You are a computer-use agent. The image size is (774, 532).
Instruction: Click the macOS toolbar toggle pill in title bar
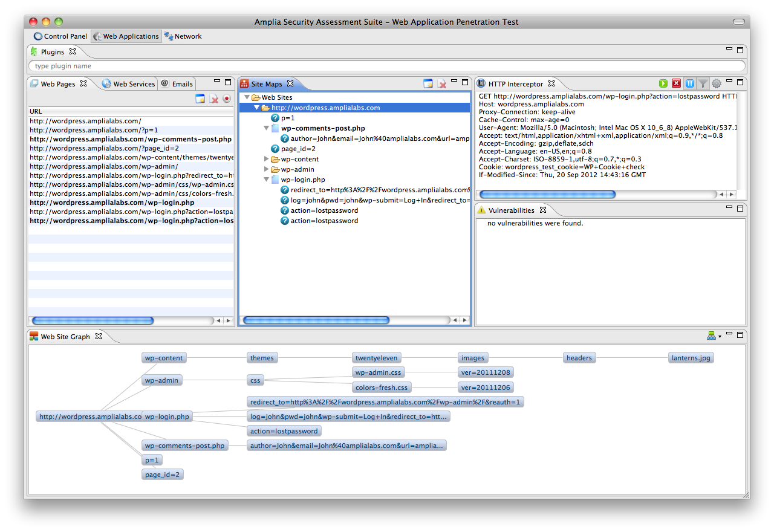(x=738, y=22)
